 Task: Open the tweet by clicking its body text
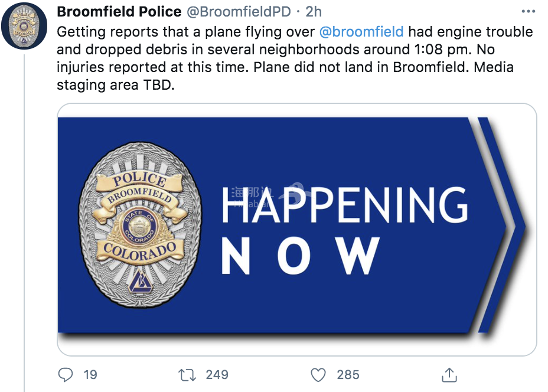pyautogui.click(x=295, y=58)
